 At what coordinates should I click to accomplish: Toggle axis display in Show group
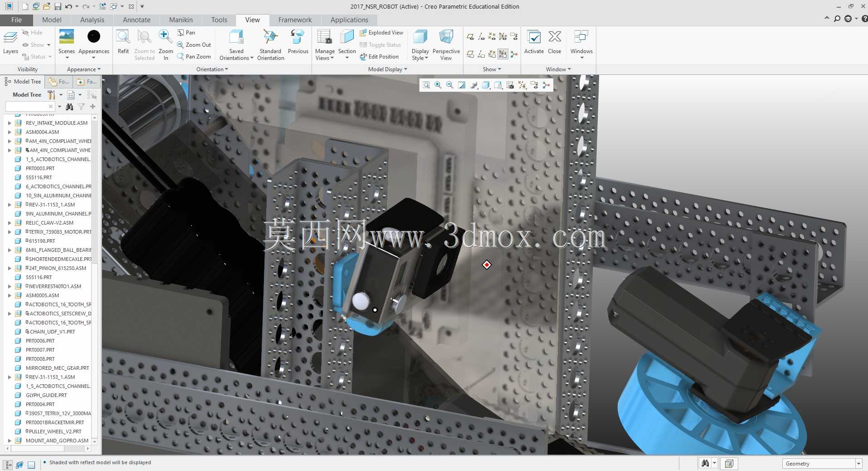(x=481, y=36)
